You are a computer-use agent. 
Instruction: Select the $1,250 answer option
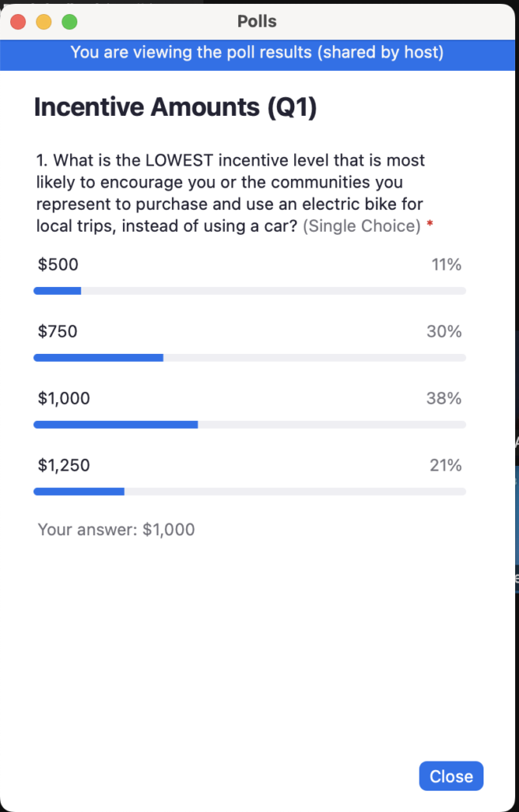click(62, 465)
